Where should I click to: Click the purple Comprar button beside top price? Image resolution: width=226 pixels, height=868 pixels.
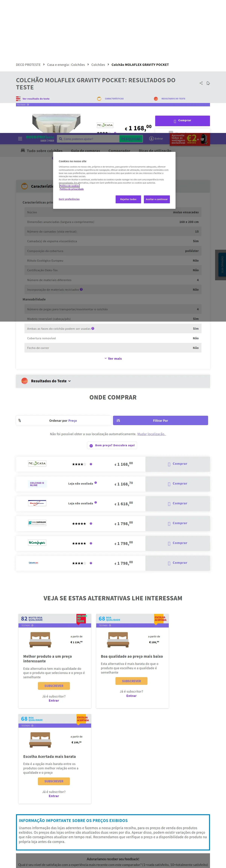183,121
